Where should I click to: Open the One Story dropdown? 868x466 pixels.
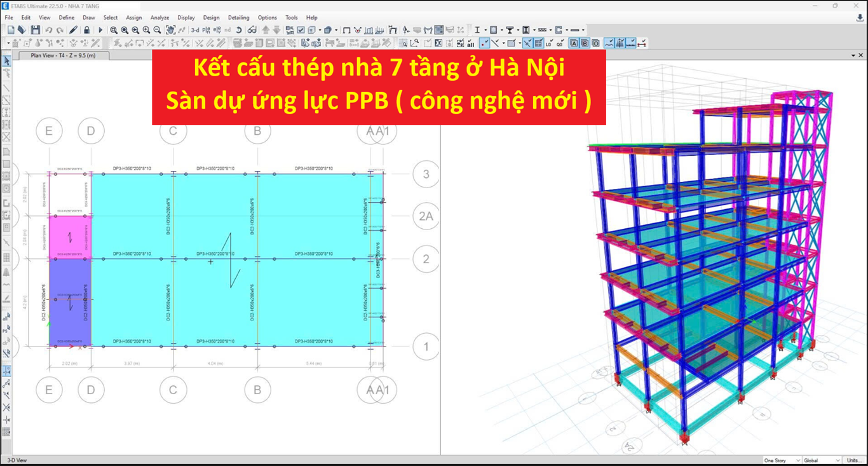click(x=781, y=460)
